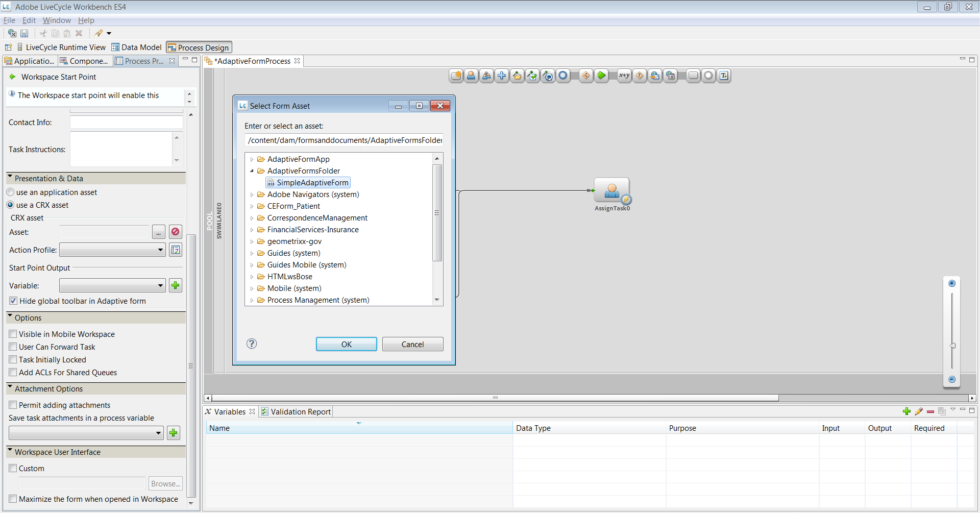The image size is (980, 513).
Task: Check User Can Forward Task
Action: click(x=13, y=347)
